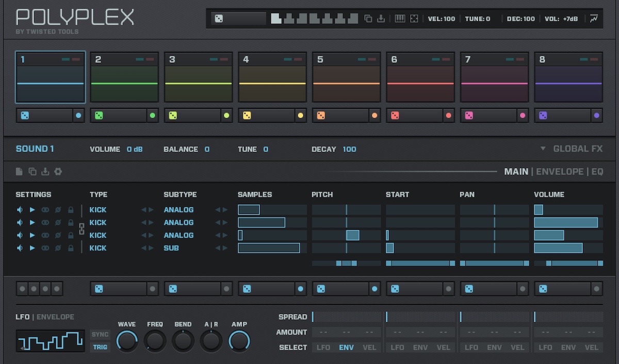
Task: Toggle the blue dot beside sound 1 dice
Action: pos(78,115)
